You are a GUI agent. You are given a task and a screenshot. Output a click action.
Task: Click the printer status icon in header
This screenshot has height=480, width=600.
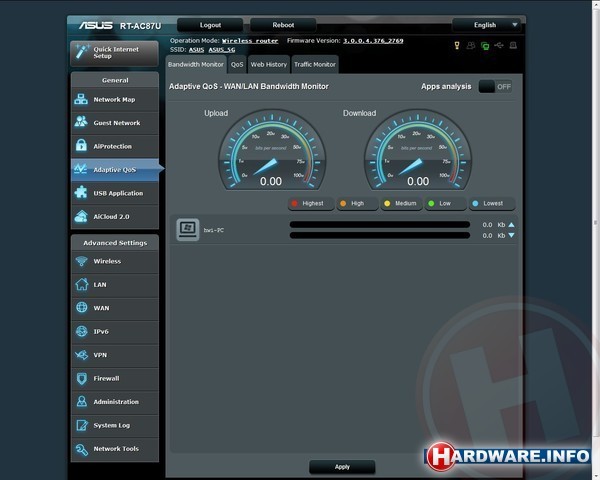click(x=513, y=46)
